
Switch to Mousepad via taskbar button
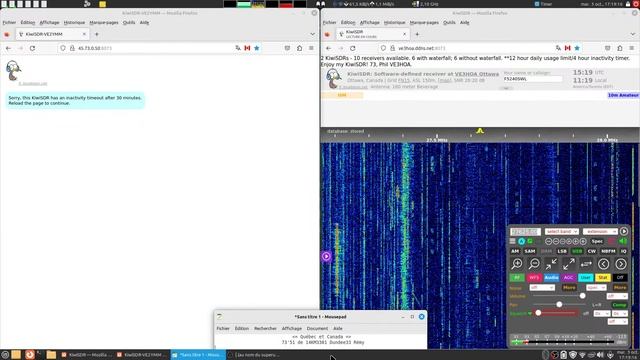[198, 355]
